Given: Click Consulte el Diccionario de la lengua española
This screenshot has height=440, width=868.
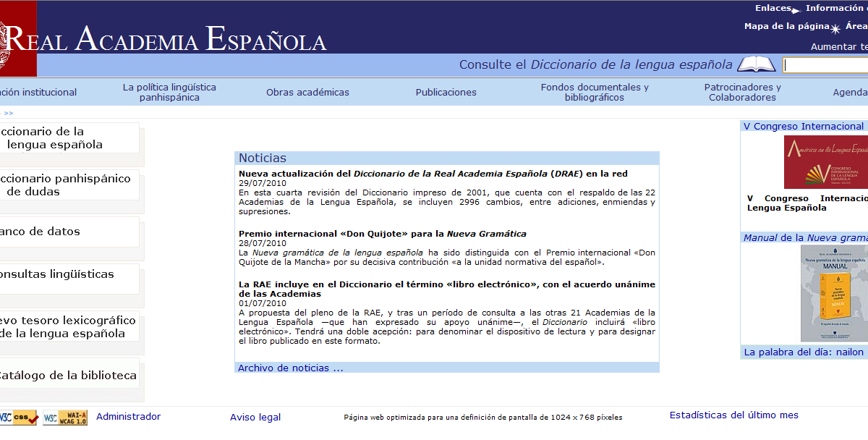Looking at the screenshot, I should 596,64.
